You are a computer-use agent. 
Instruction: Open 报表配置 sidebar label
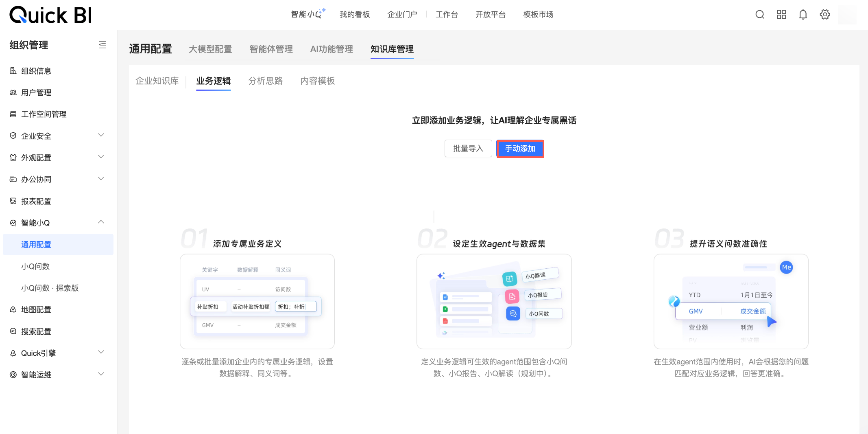click(36, 201)
